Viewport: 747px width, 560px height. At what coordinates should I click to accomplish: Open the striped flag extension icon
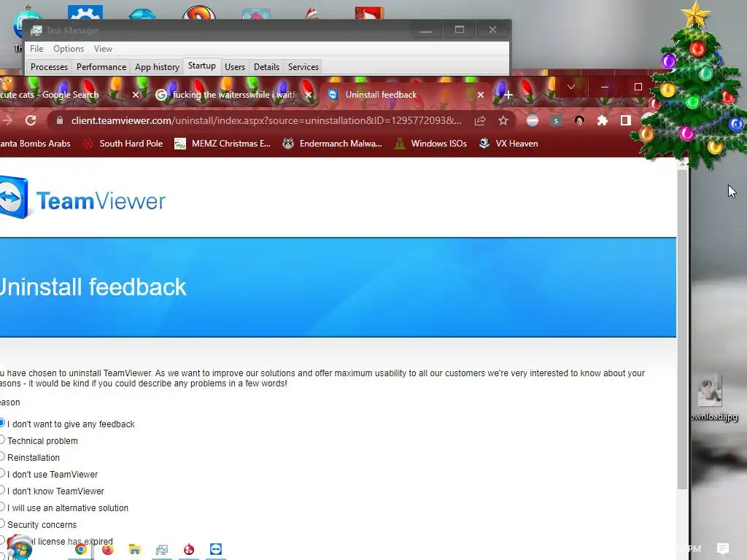pos(532,120)
